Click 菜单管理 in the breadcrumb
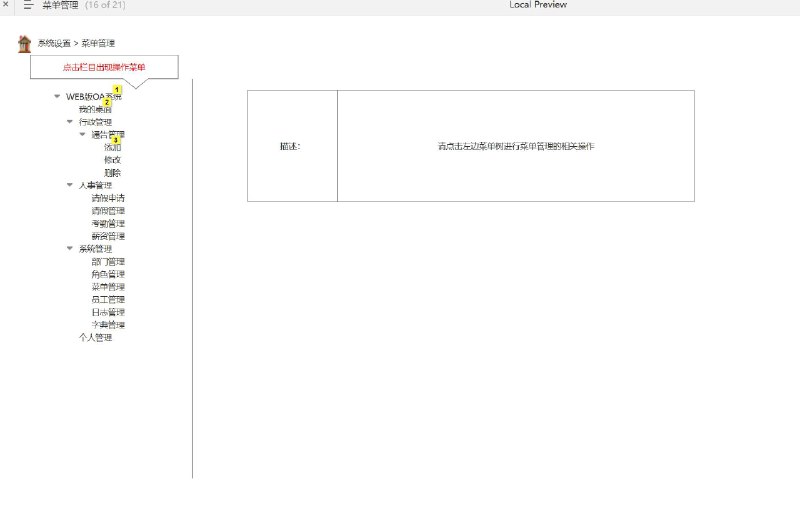The image size is (800, 526). [x=98, y=43]
